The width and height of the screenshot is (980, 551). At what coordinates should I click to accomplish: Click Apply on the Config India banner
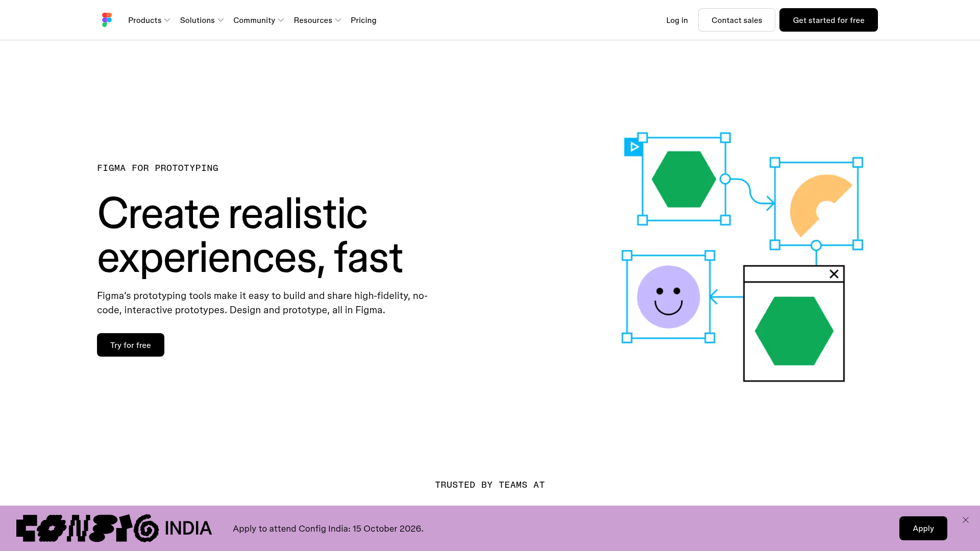(923, 528)
